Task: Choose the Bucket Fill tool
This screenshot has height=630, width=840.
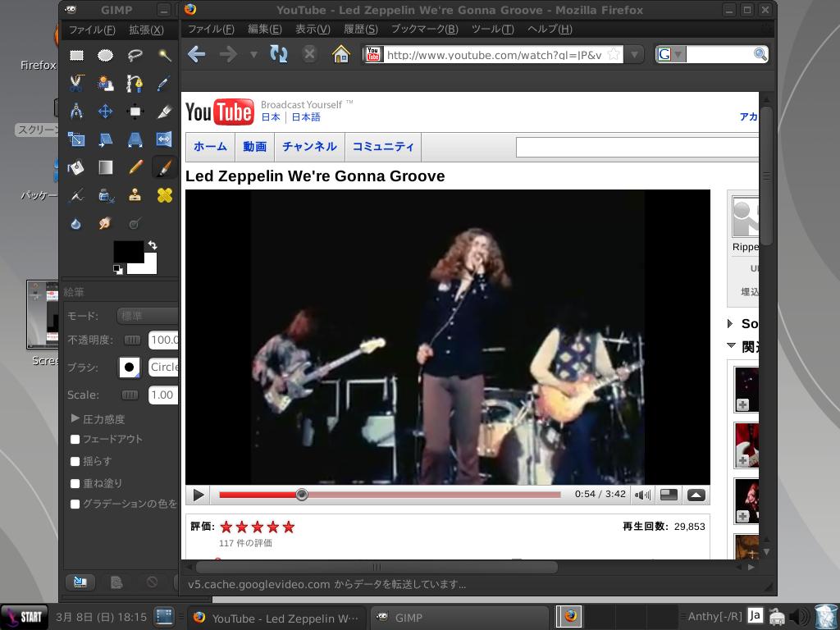Action: pyautogui.click(x=76, y=167)
